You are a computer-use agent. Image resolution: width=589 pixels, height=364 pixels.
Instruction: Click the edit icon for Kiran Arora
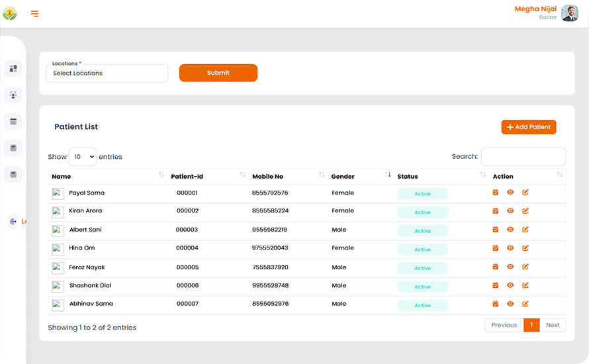point(525,211)
